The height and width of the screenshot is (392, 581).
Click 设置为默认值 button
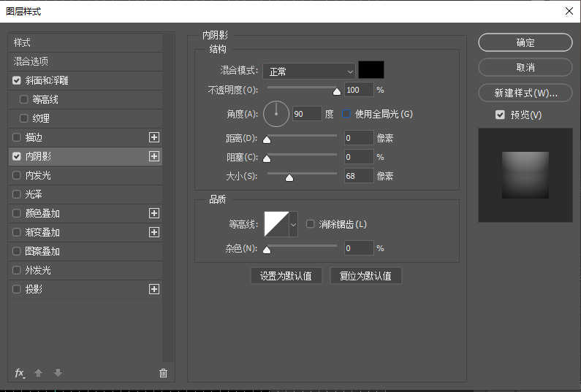pyautogui.click(x=286, y=276)
